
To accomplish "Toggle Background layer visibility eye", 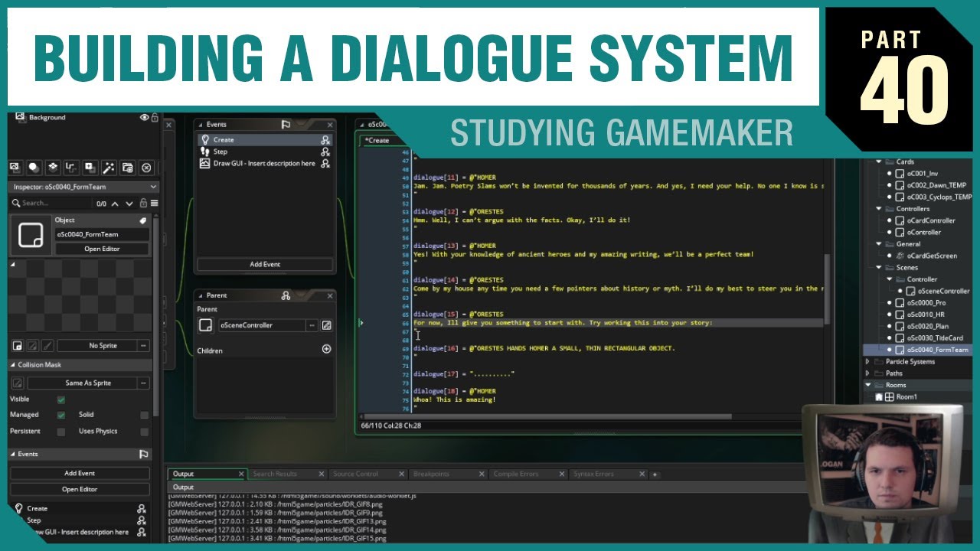I will pyautogui.click(x=144, y=117).
